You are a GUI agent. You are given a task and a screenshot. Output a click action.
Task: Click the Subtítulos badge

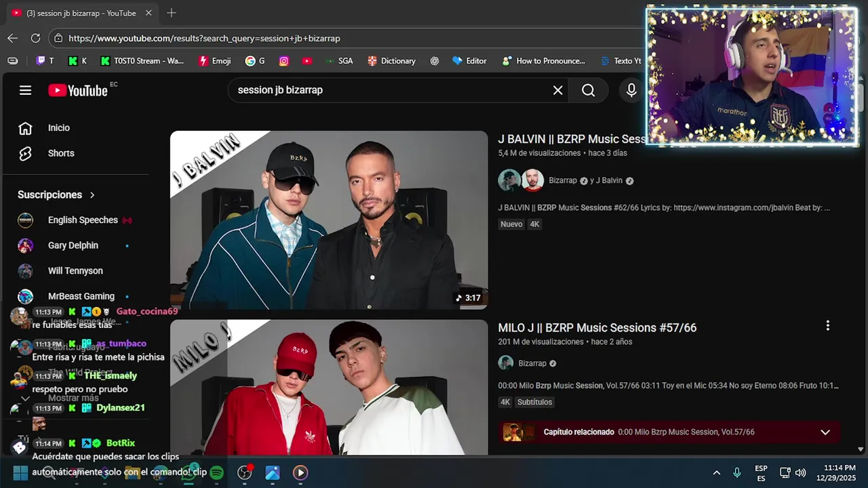534,402
